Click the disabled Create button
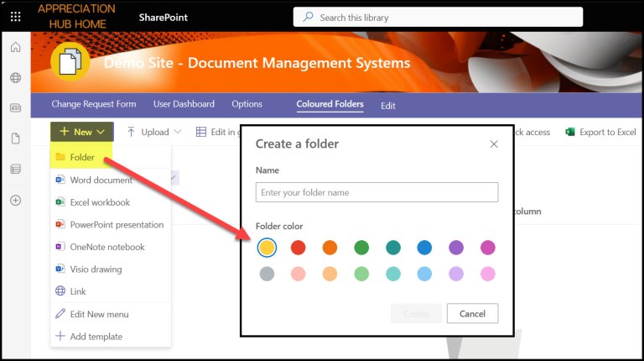Viewport: 644px width, 361px height. [x=416, y=313]
